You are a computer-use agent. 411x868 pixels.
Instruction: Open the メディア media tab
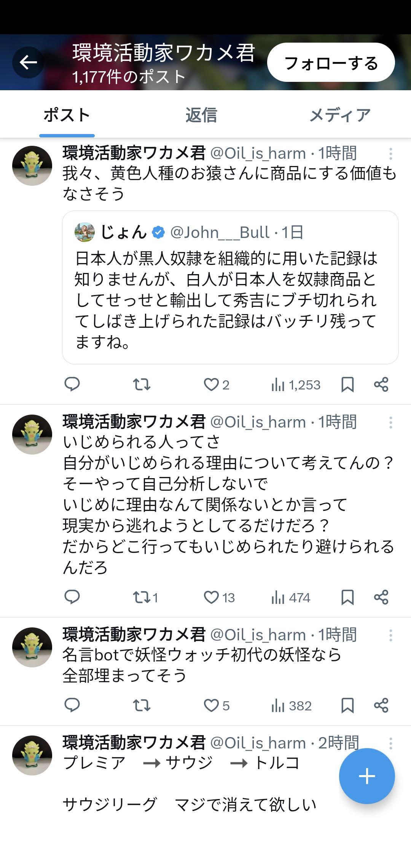pos(340,115)
